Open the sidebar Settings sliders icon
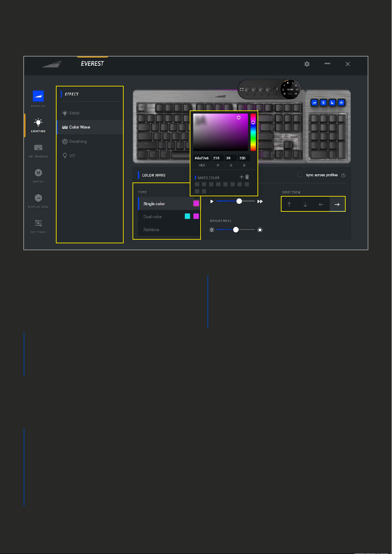 click(x=38, y=226)
